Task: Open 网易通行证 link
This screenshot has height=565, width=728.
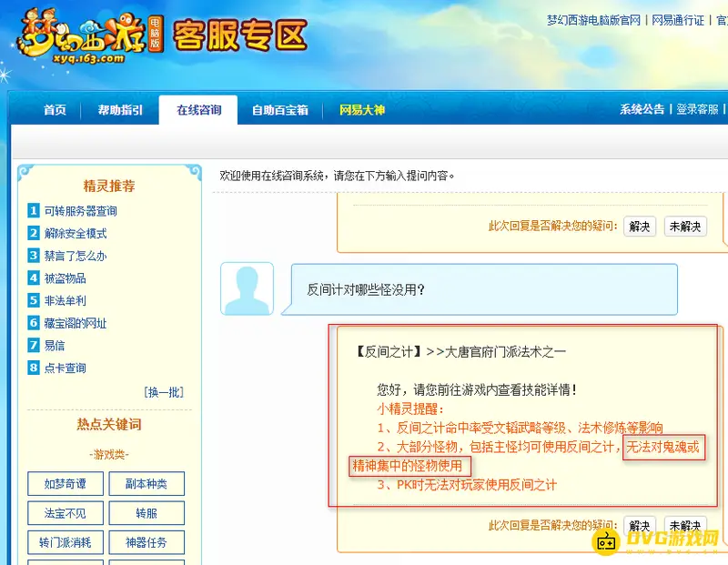Action: [678, 20]
